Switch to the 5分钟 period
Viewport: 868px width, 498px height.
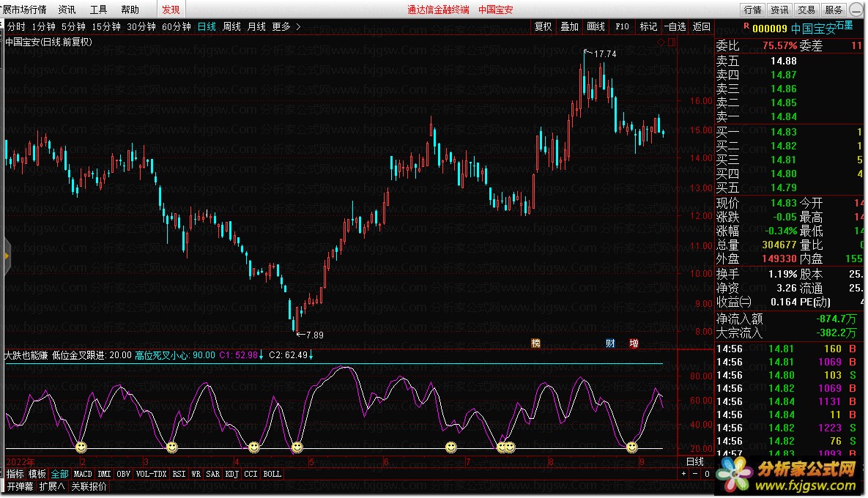coord(73,26)
